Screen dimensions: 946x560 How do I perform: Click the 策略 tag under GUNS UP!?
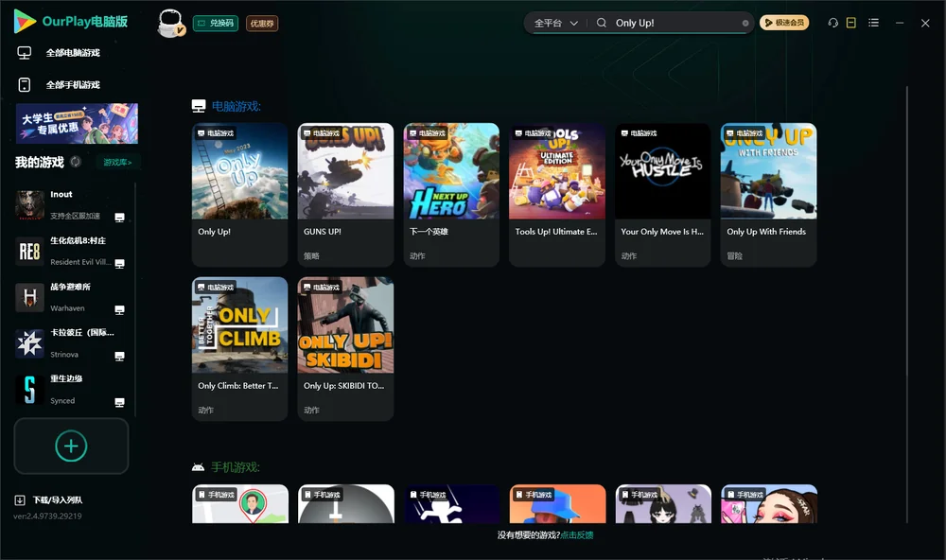click(311, 255)
